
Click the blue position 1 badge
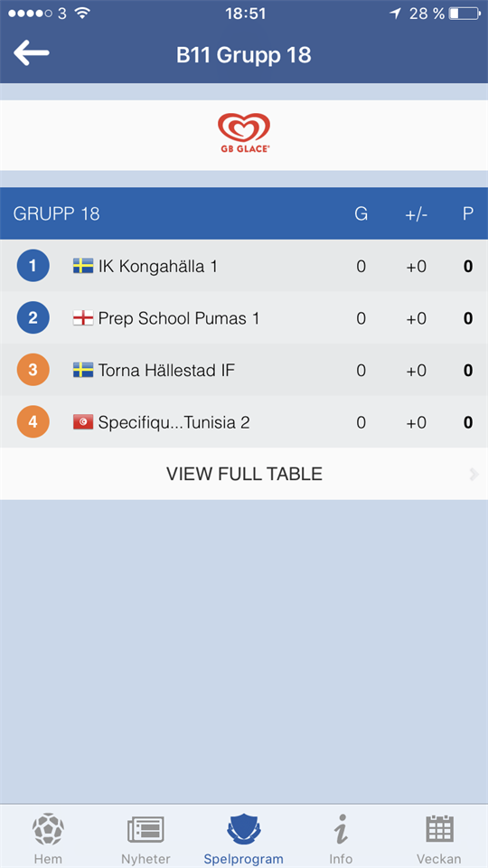point(33,266)
